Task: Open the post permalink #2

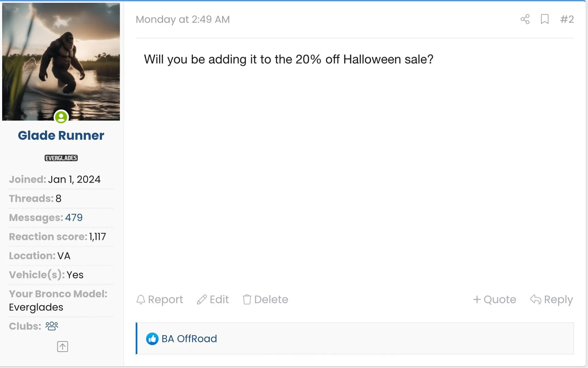Action: click(567, 19)
